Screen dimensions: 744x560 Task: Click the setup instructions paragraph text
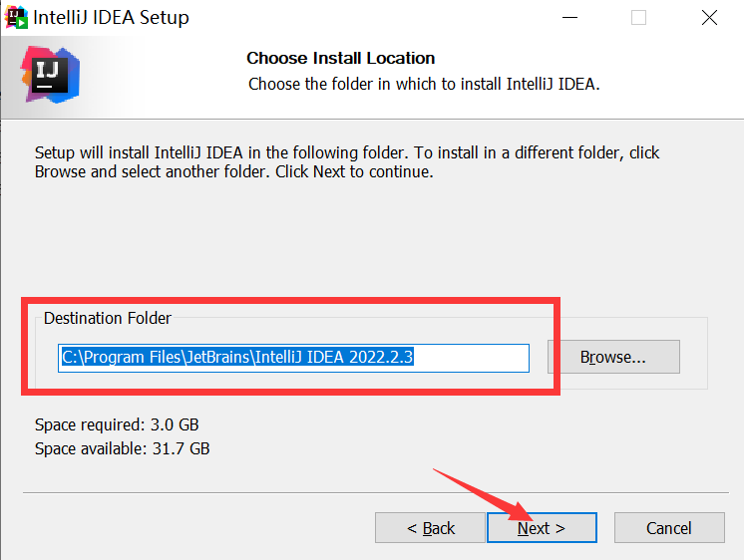(347, 161)
